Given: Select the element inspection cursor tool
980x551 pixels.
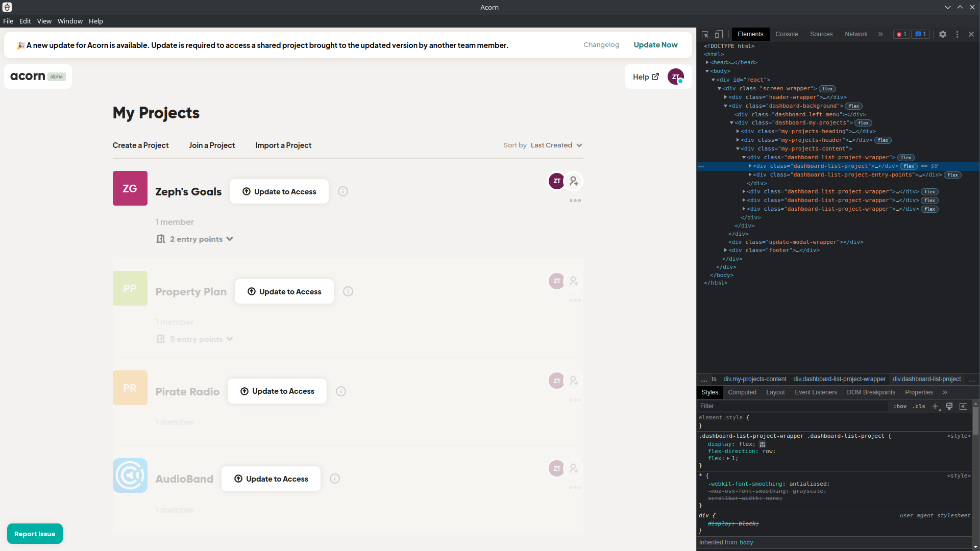Looking at the screenshot, I should pyautogui.click(x=705, y=34).
